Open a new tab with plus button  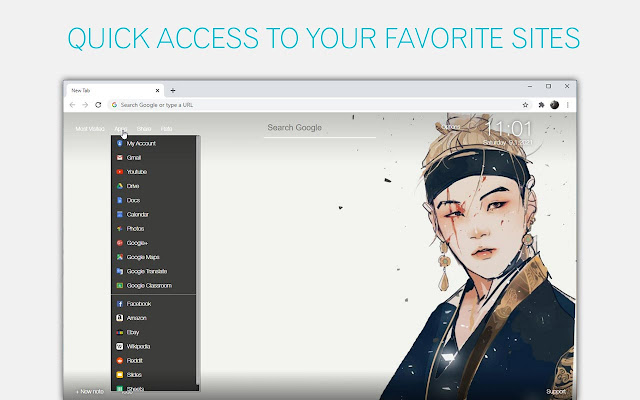[173, 91]
